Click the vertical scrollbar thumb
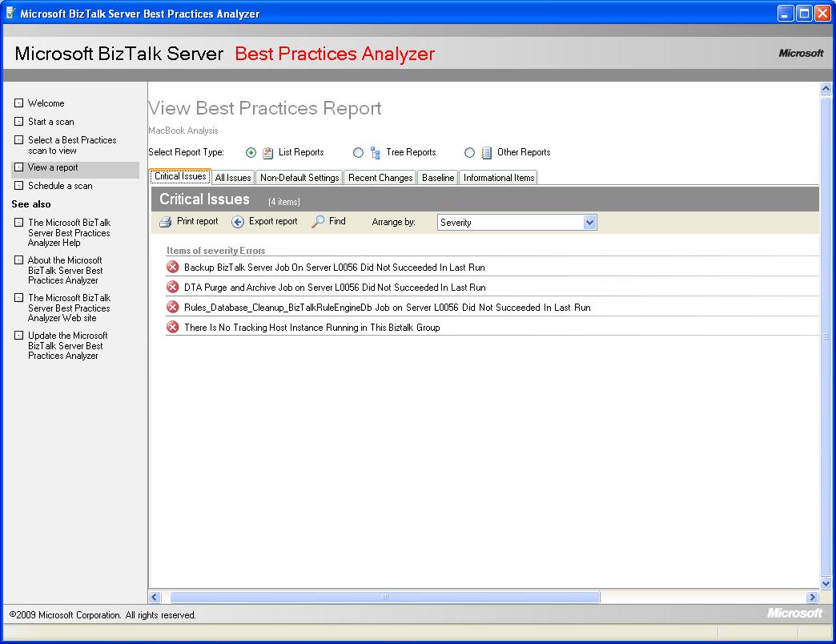Image resolution: width=836 pixels, height=644 pixels. click(826, 336)
